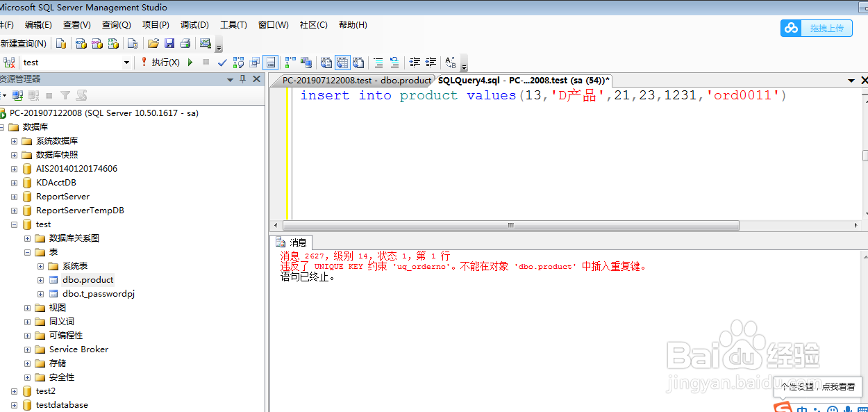Click the editor horizontal scrollbar thumb
The height and width of the screenshot is (412, 868).
pos(510,226)
